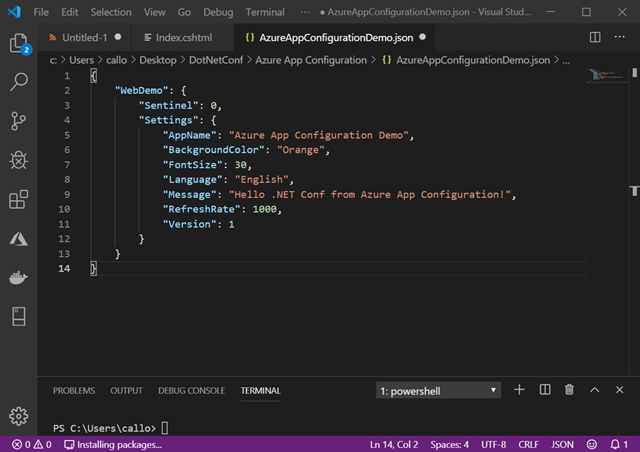The image size is (640, 452).
Task: Open the remote explorer icon above settings
Action: (19, 317)
